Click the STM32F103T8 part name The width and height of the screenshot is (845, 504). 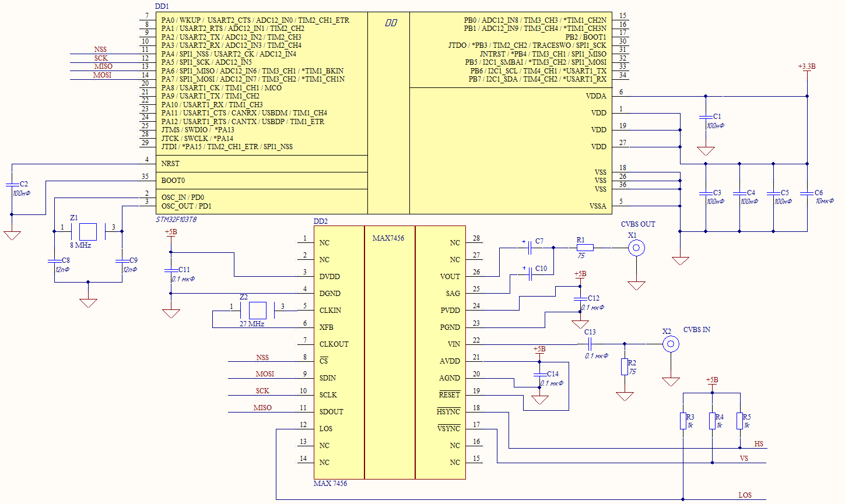click(x=176, y=220)
